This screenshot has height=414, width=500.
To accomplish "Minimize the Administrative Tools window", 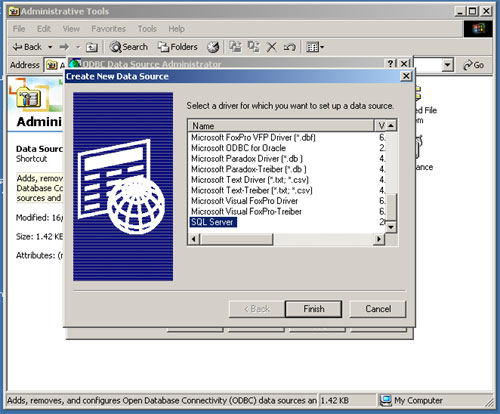I will click(460, 11).
